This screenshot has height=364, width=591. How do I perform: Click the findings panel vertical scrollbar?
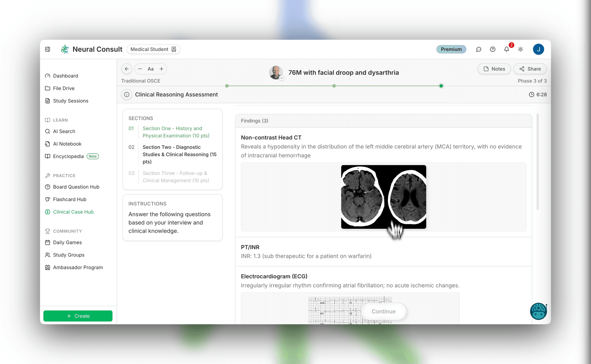tap(538, 162)
